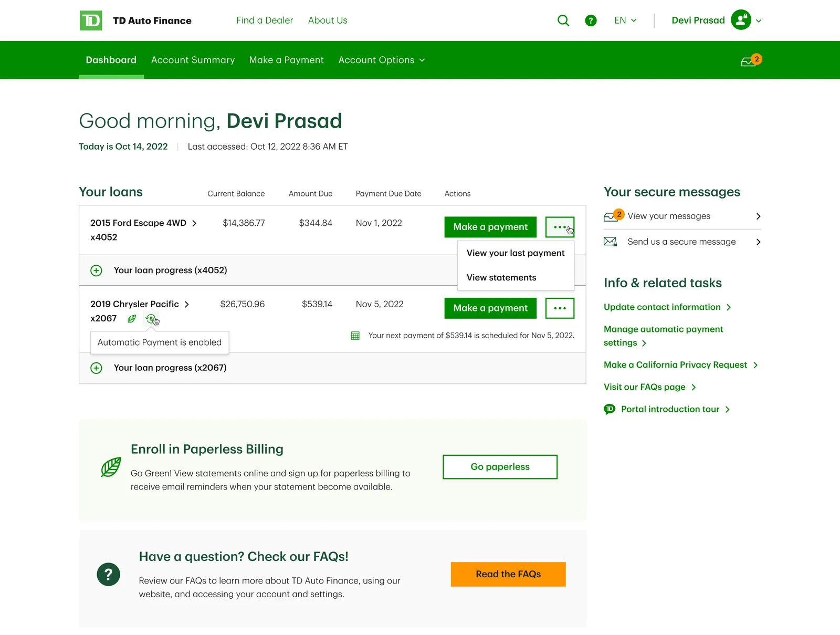This screenshot has height=635, width=840.
Task: Open the Find a Dealer link
Action: pyautogui.click(x=265, y=20)
